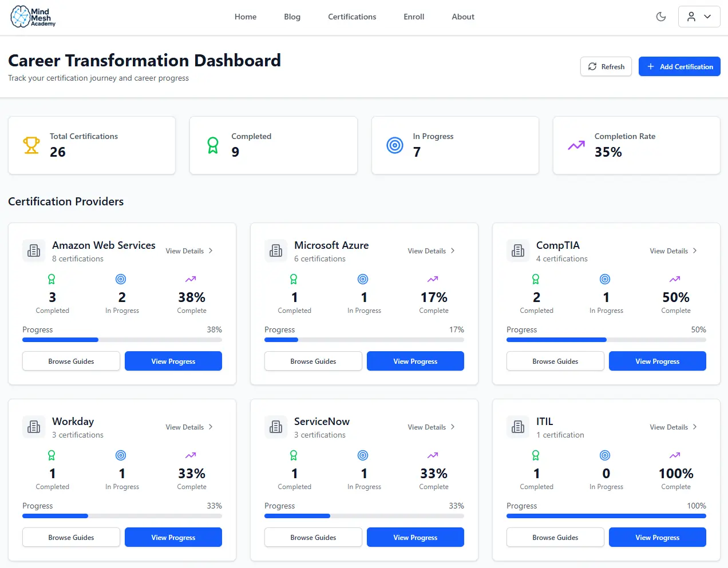View Progress for Workday

(173, 537)
